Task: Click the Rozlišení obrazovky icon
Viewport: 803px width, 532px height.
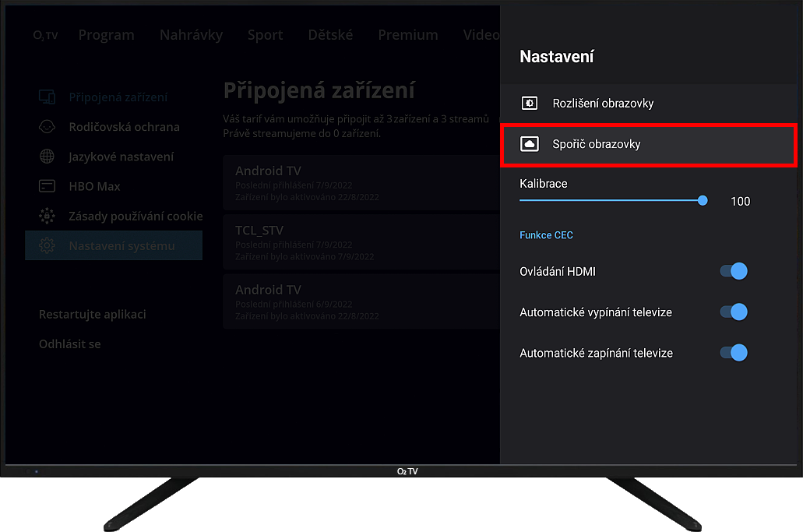Action: (x=530, y=103)
